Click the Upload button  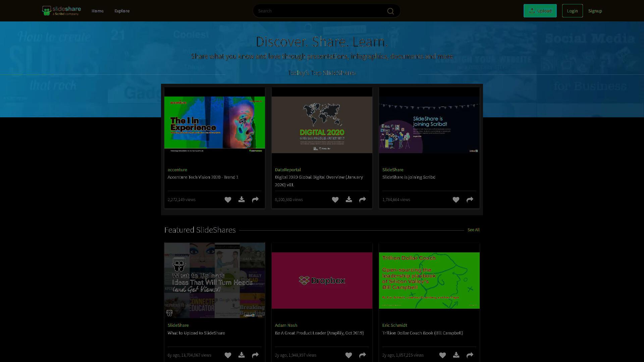click(x=540, y=11)
